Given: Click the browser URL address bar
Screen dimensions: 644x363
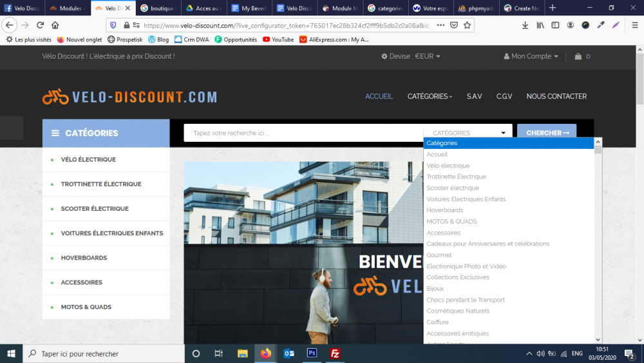Looking at the screenshot, I should click(x=287, y=25).
